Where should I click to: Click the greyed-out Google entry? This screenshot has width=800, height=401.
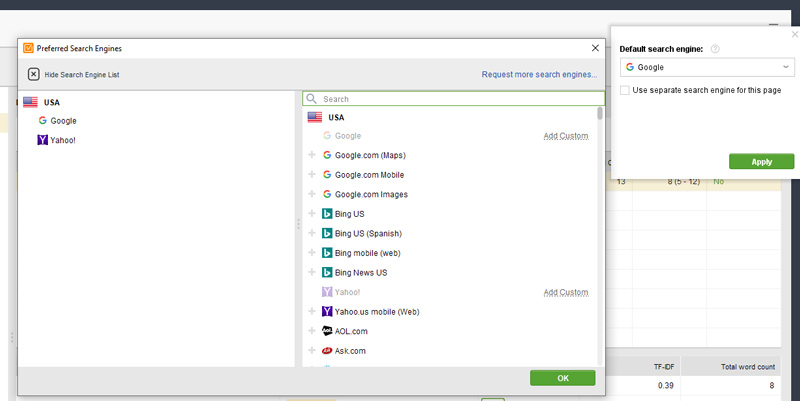348,136
